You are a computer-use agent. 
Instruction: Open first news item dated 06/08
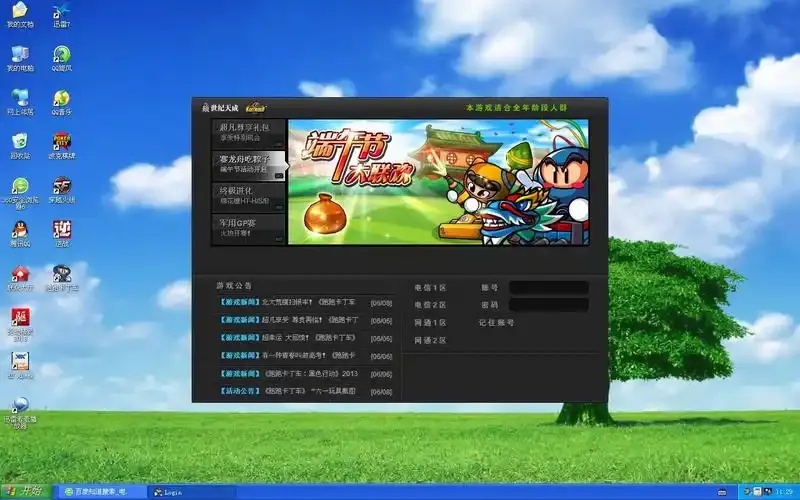click(x=306, y=303)
